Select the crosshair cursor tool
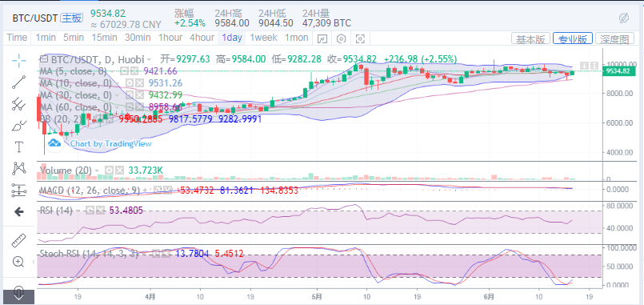 pyautogui.click(x=18, y=60)
